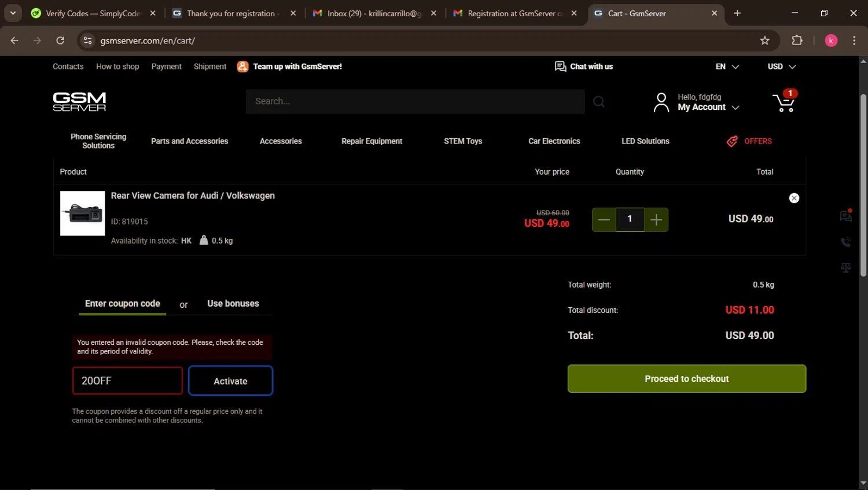The image size is (868, 490).
Task: Click the browser address bar URL
Action: coord(148,40)
